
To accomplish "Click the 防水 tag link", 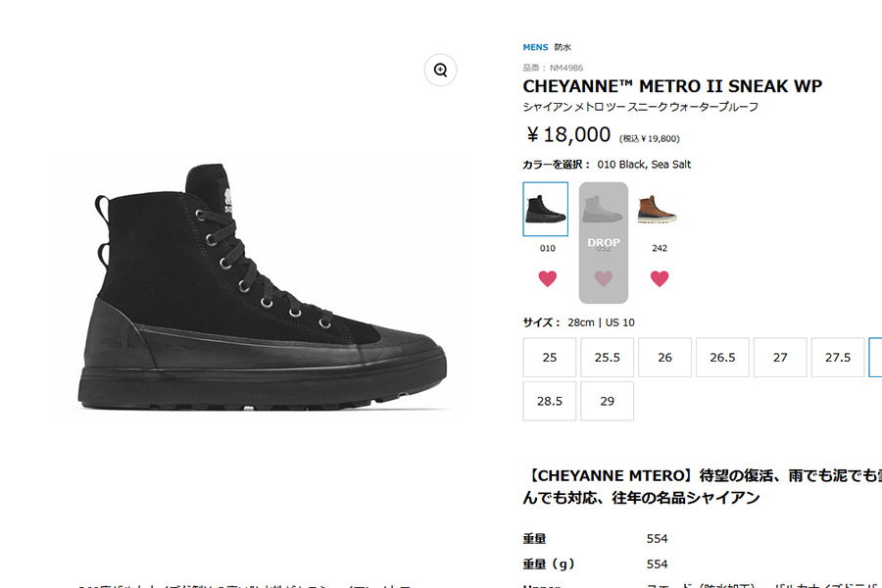I will coord(563,47).
